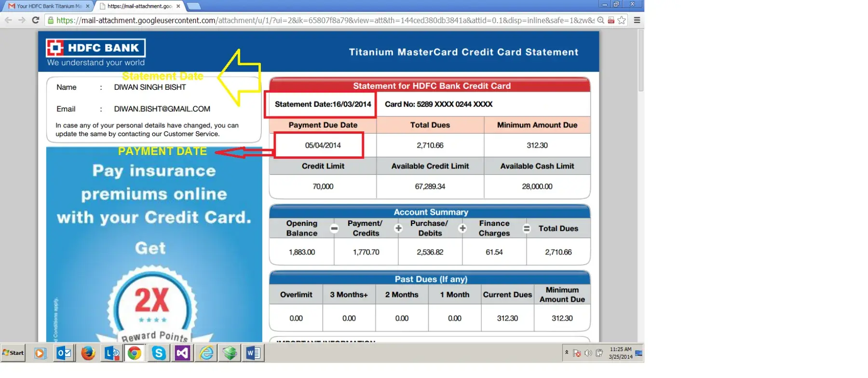
Task: Open Visual Studio from the taskbar
Action: 182,353
